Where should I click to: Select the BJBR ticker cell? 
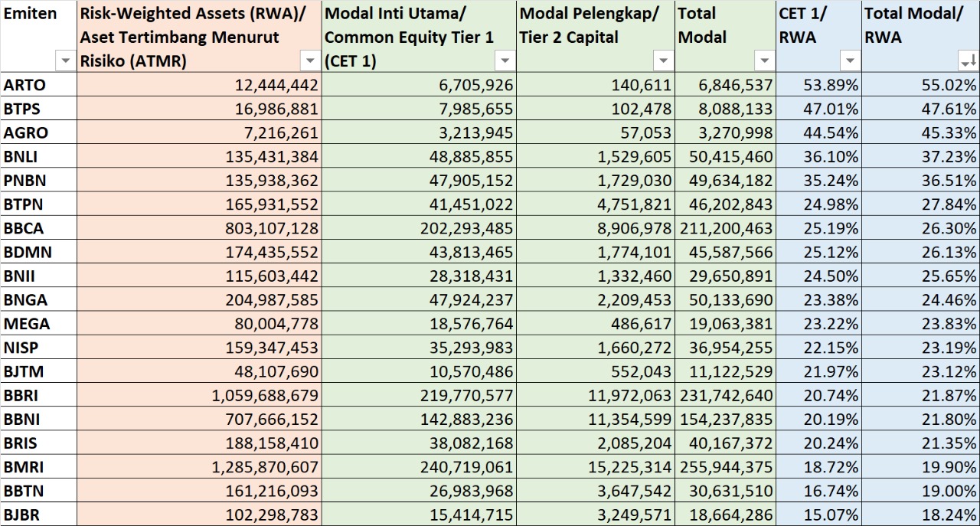(38, 515)
